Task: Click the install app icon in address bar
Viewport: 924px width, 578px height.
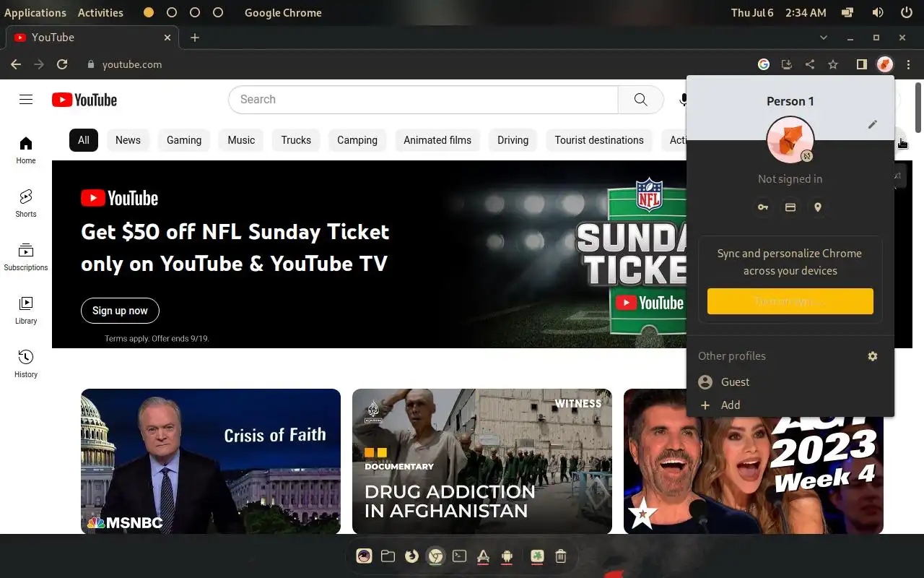Action: [x=787, y=64]
